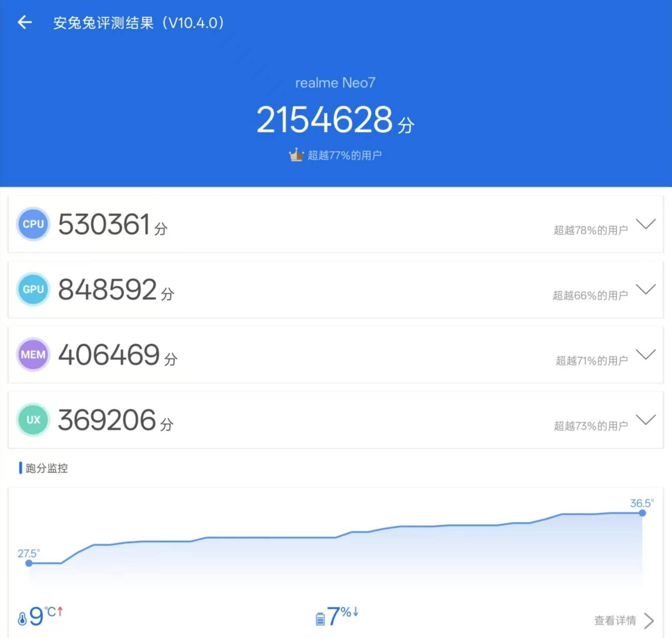Click the thermometer temperature icon

click(22, 619)
